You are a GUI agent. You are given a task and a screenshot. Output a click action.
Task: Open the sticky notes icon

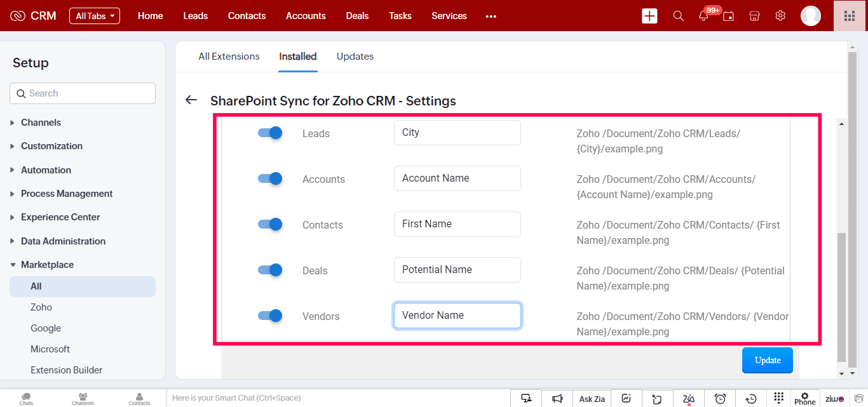pos(657,398)
